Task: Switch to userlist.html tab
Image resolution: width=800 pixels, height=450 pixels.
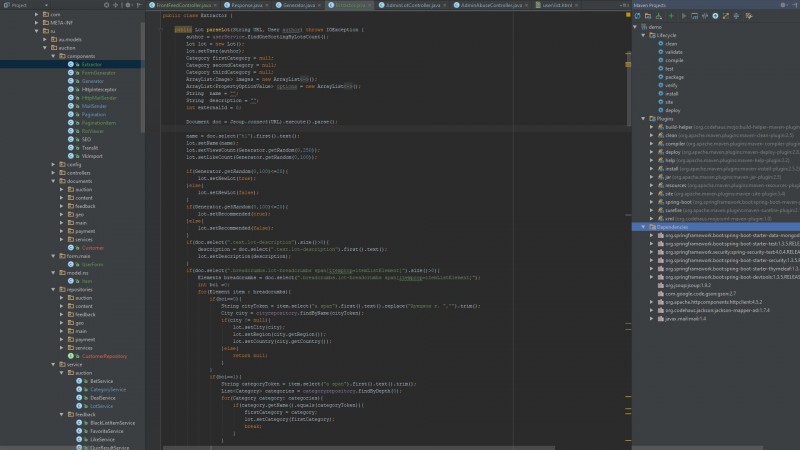Action: click(x=557, y=5)
